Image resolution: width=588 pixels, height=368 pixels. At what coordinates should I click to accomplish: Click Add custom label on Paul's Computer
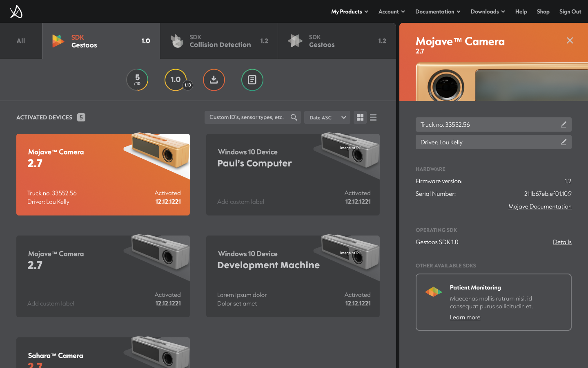tap(241, 202)
